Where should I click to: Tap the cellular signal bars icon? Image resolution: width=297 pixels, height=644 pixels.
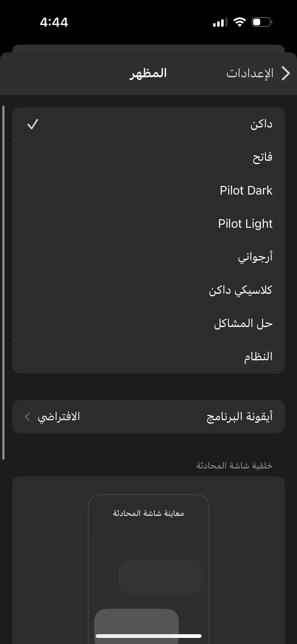pyautogui.click(x=220, y=23)
